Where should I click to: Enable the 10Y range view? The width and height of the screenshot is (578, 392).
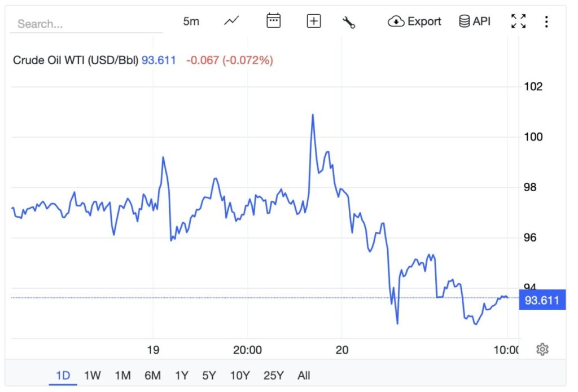(240, 375)
